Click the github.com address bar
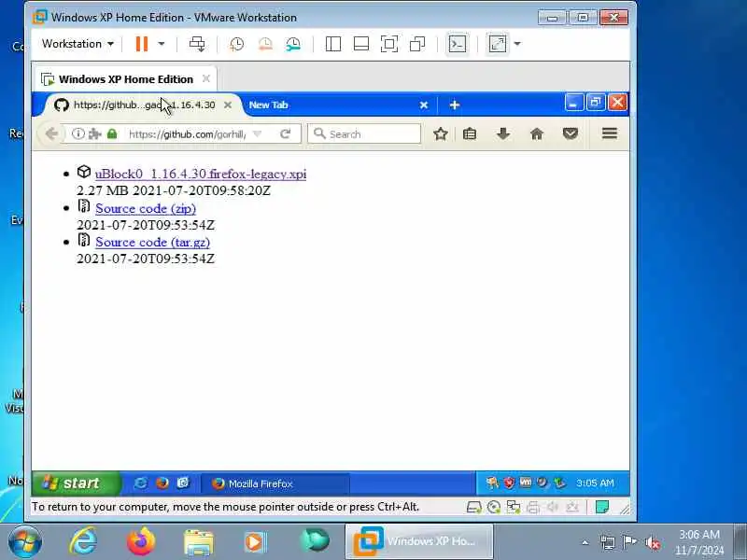Screen dimensions: 747x560 pyautogui.click(x=188, y=134)
